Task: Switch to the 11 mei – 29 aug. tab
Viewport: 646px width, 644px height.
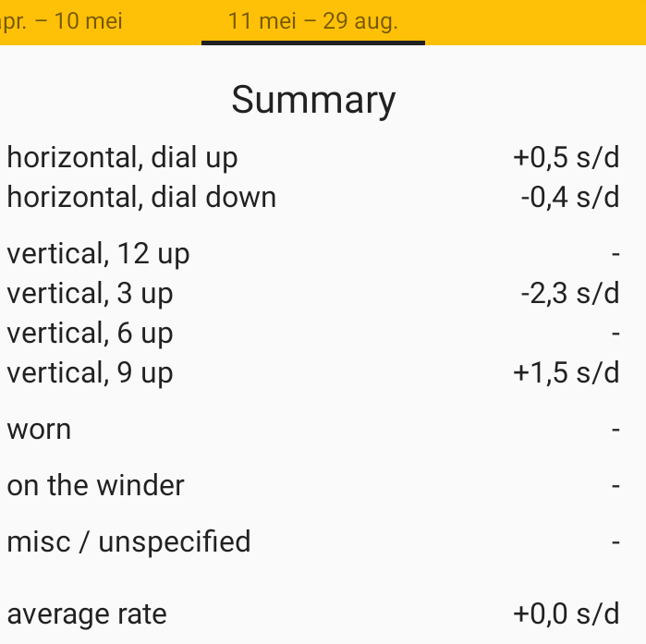Action: [x=312, y=21]
